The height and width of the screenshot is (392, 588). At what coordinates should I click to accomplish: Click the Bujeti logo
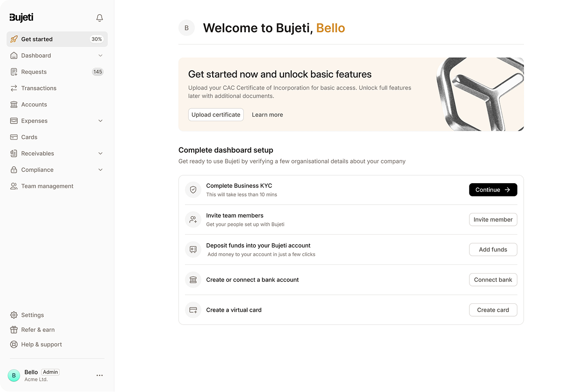pyautogui.click(x=22, y=17)
